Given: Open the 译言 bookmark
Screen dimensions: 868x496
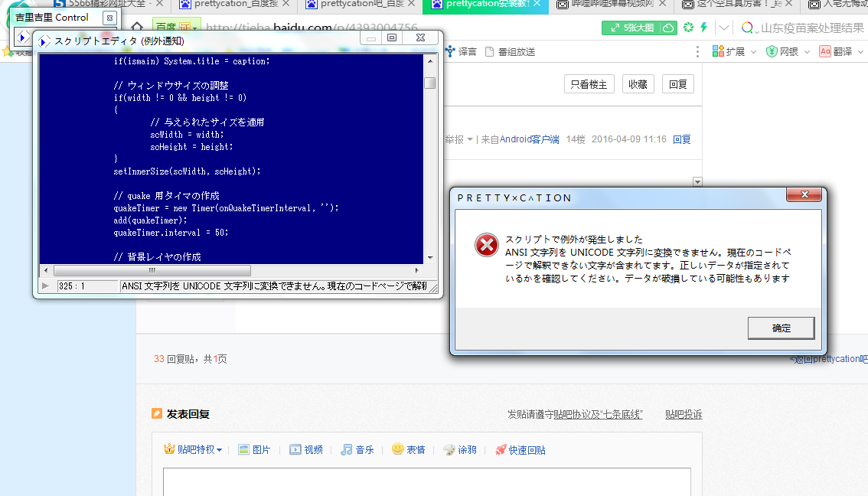Looking at the screenshot, I should [461, 51].
